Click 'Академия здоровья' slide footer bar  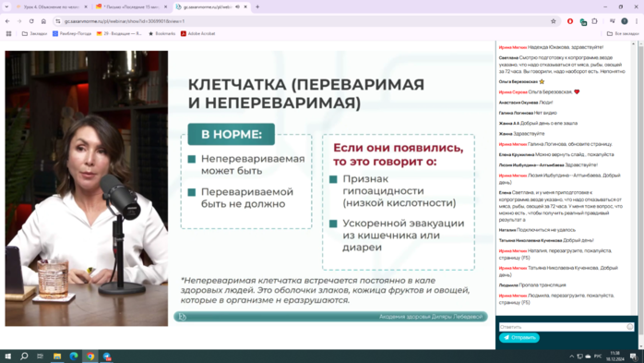[x=330, y=317]
